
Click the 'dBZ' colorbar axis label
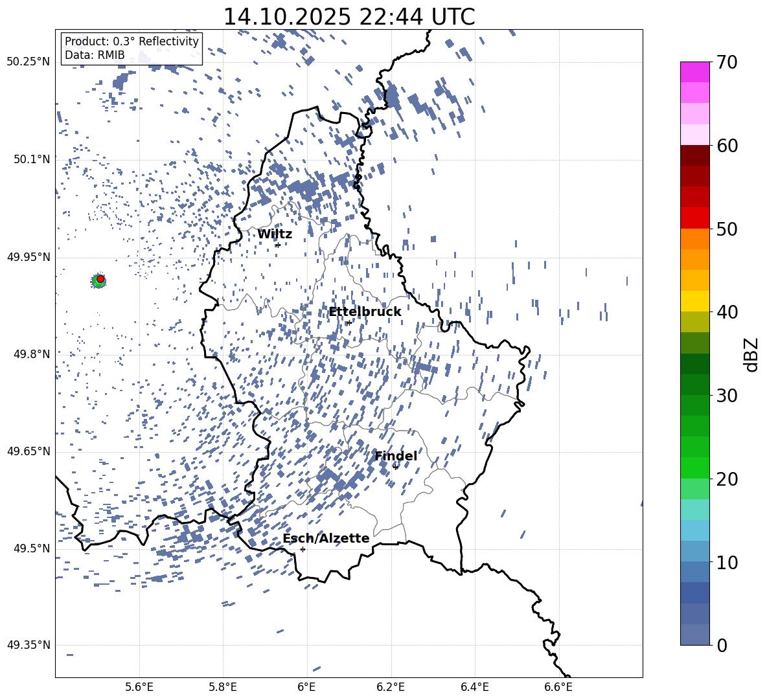(750, 354)
